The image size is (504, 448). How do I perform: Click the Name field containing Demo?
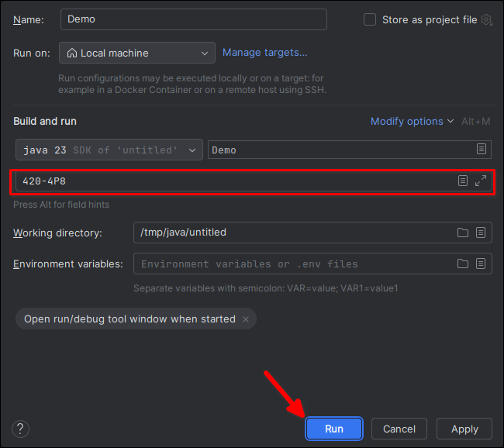[193, 19]
